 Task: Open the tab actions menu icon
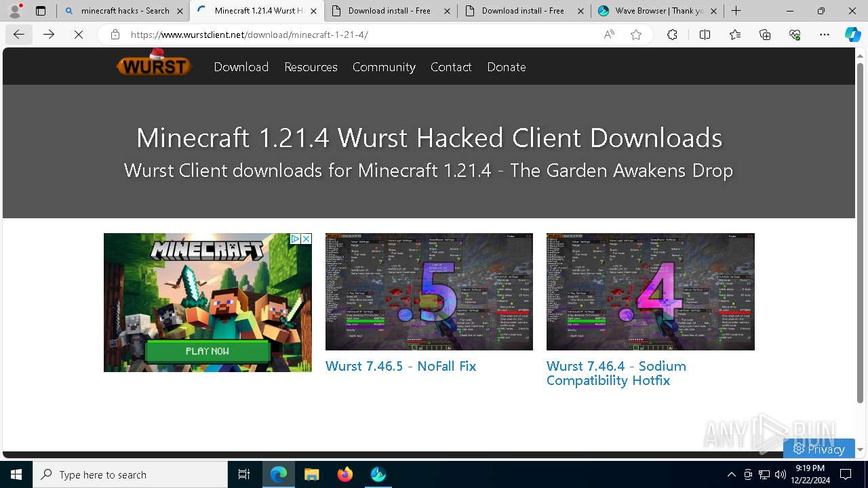coord(41,11)
